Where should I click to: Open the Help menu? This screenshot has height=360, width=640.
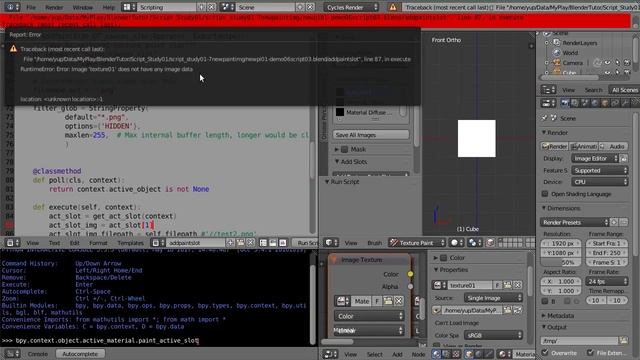click(x=109, y=7)
